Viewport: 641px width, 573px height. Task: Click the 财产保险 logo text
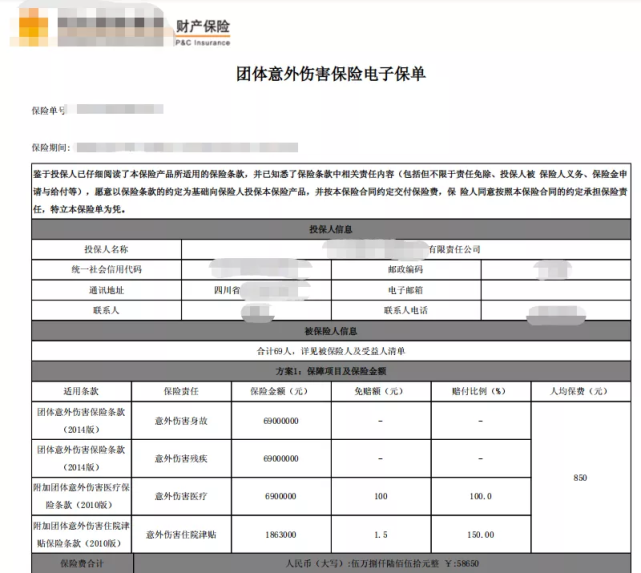pos(203,27)
